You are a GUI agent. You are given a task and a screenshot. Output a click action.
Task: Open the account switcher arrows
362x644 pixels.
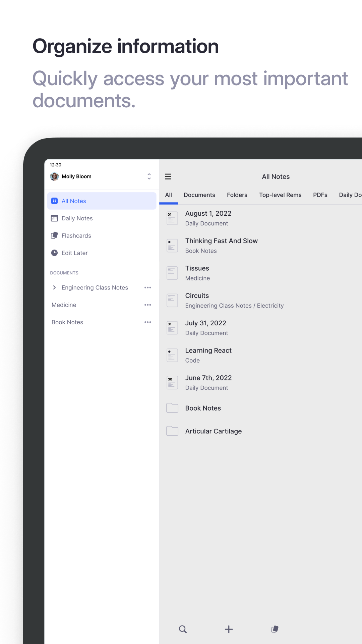[149, 176]
